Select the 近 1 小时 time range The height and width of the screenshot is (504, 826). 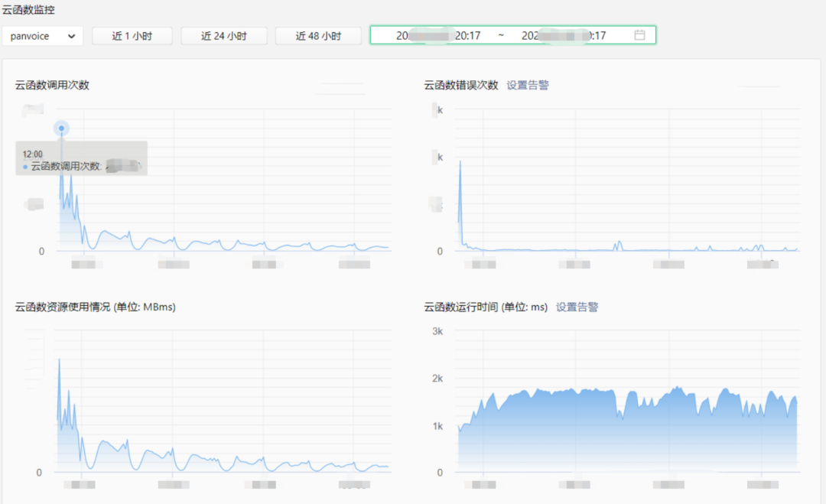[132, 36]
